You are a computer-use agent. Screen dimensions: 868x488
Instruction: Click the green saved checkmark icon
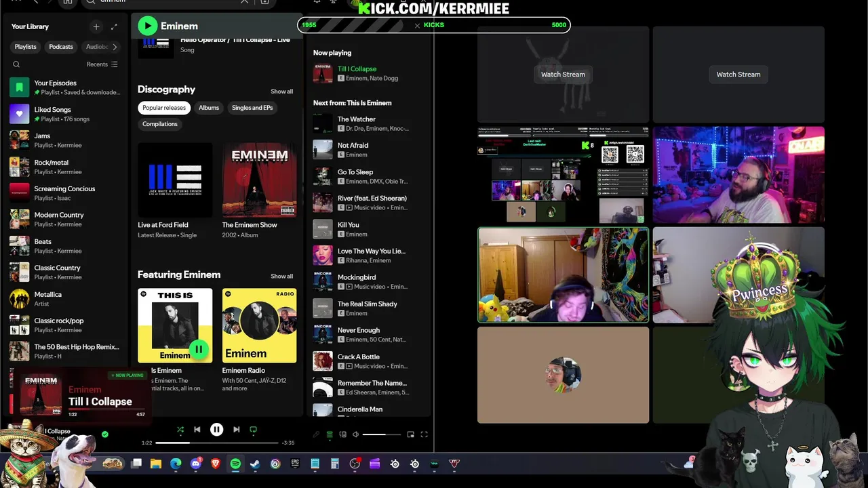[104, 434]
